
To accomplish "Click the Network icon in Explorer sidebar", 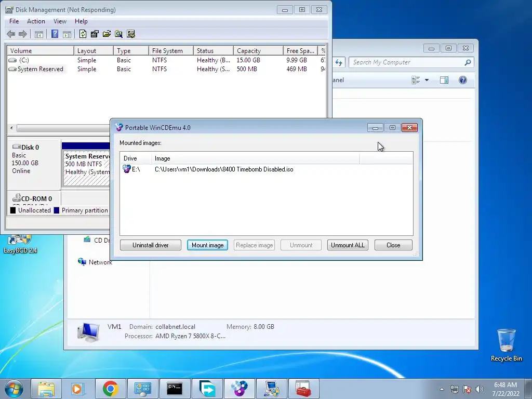I will pyautogui.click(x=82, y=262).
